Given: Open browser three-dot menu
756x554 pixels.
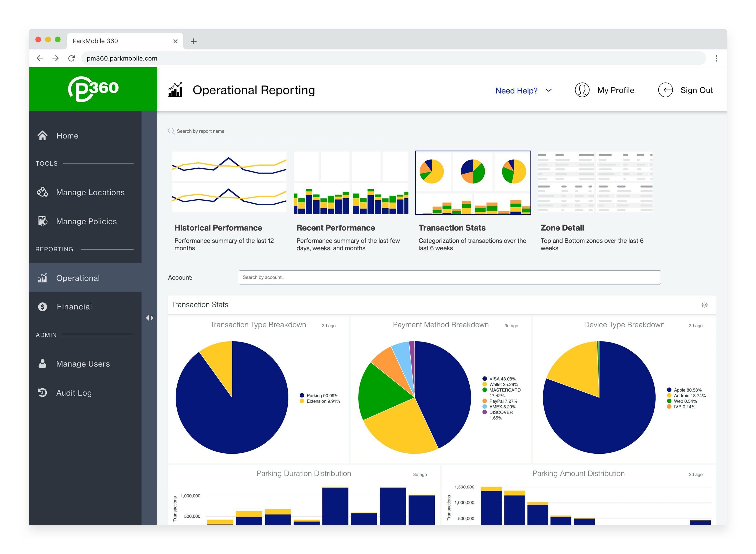Looking at the screenshot, I should click(x=716, y=58).
